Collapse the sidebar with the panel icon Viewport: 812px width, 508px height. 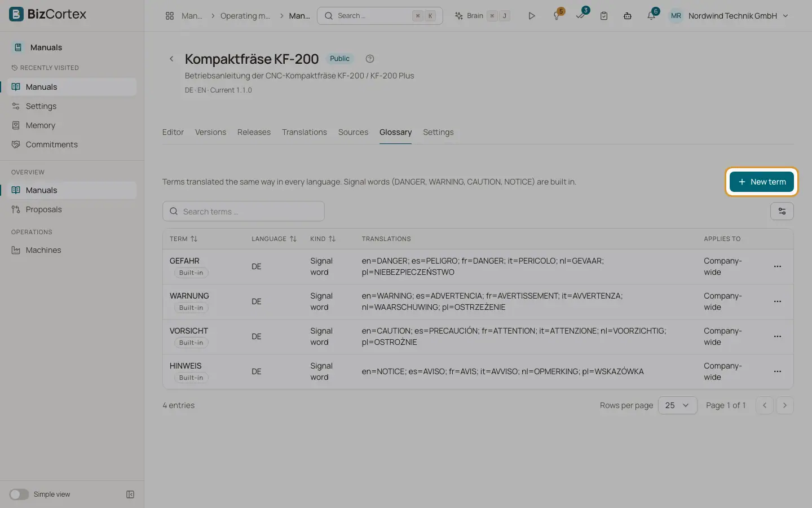(130, 494)
